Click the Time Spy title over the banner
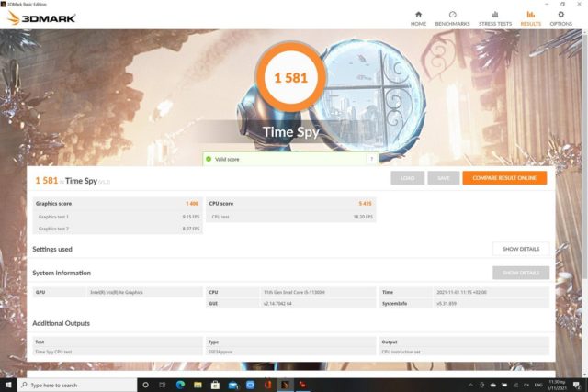588x392 pixels. [291, 132]
